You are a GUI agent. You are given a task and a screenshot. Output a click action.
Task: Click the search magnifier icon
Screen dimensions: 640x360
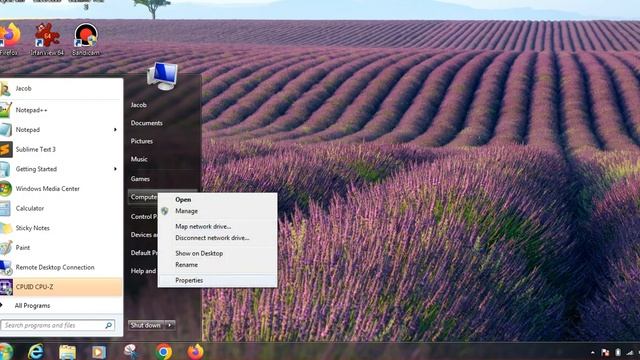point(109,325)
